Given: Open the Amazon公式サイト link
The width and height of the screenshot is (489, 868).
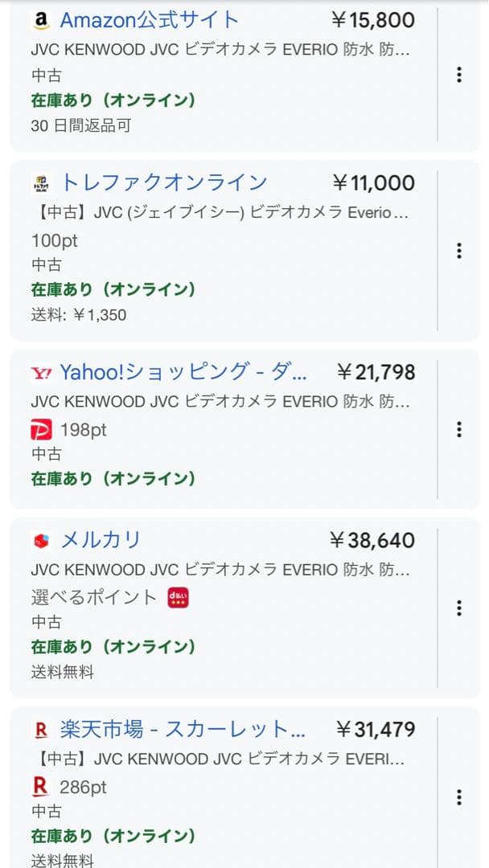Looking at the screenshot, I should click(149, 18).
